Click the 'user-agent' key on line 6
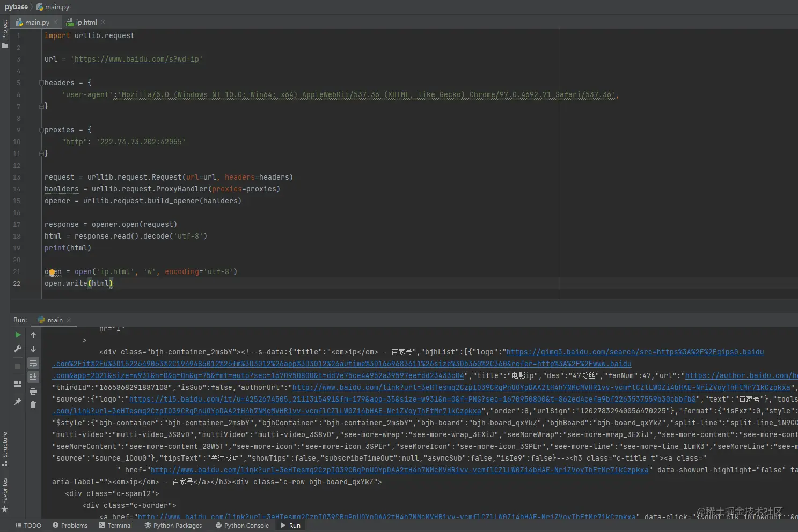Viewport: 798px width, 532px height. [x=87, y=95]
